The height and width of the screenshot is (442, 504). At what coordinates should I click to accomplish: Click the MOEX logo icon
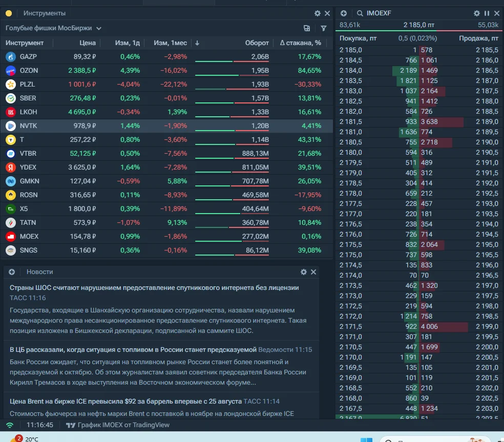(11, 236)
